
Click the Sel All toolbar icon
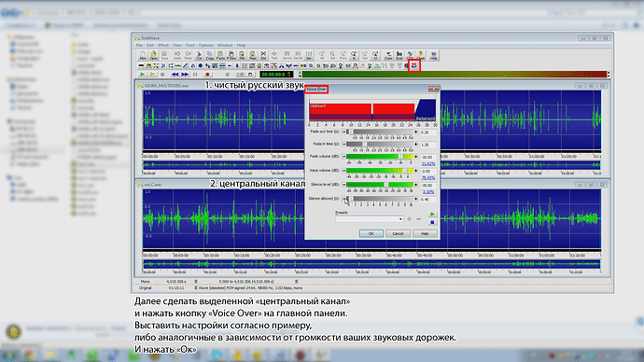[298, 55]
